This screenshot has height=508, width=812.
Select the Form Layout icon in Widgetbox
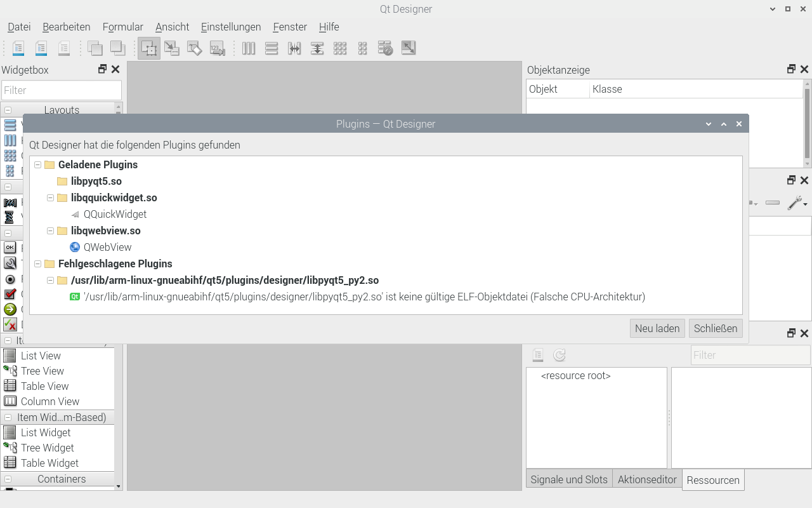coord(10,171)
